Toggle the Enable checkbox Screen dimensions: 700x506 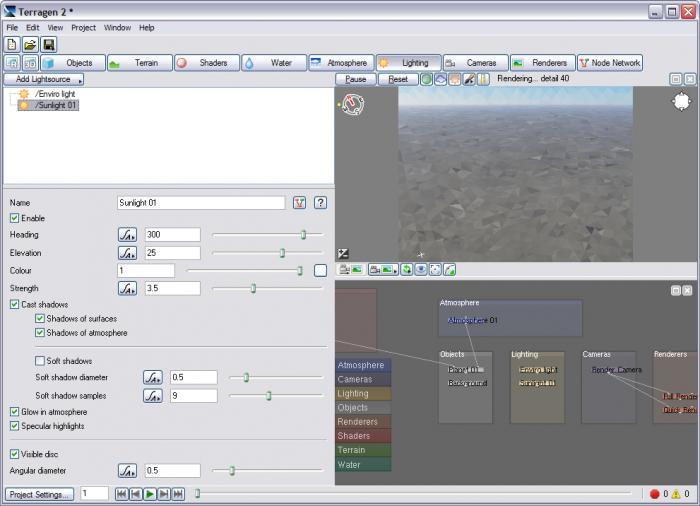pyautogui.click(x=14, y=218)
